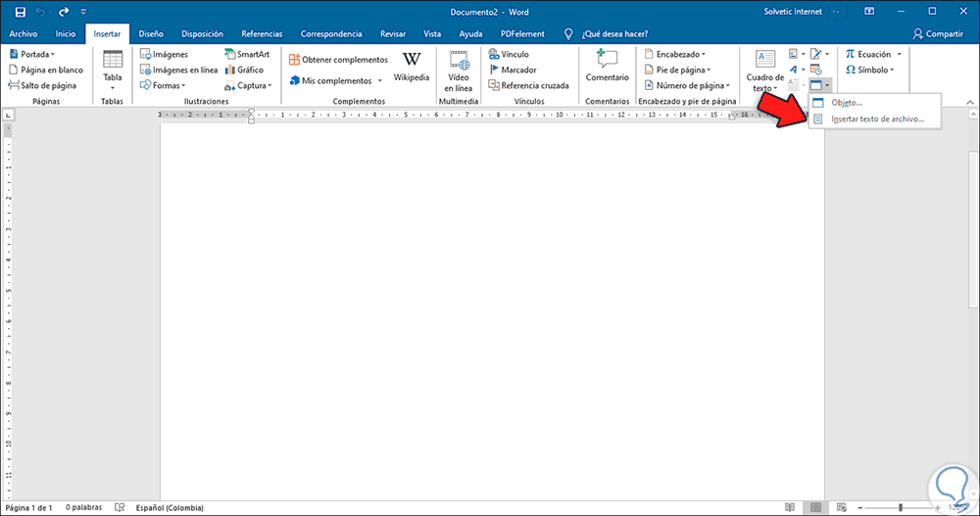The width and height of the screenshot is (980, 516).
Task: Add a Comentario
Action: tap(607, 66)
